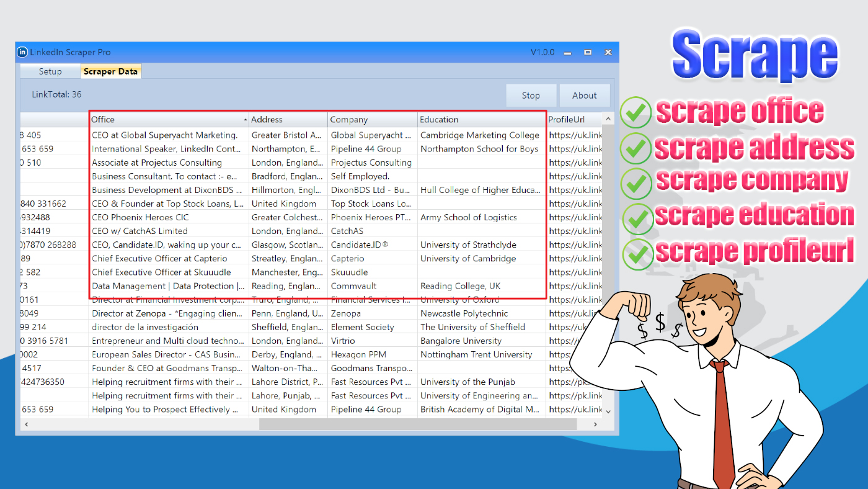Sort the table by the Address column header
The image size is (868, 489).
pyautogui.click(x=288, y=120)
